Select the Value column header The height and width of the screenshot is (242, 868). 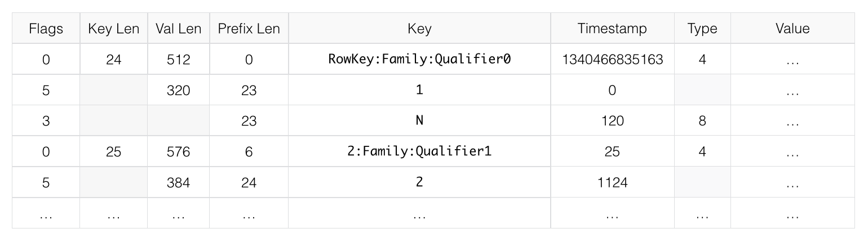point(792,29)
